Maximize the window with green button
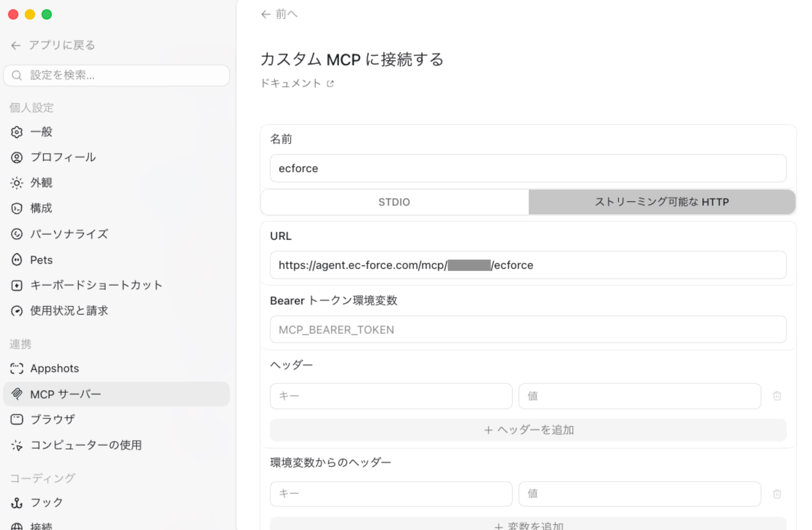The width and height of the screenshot is (812, 530). point(47,15)
